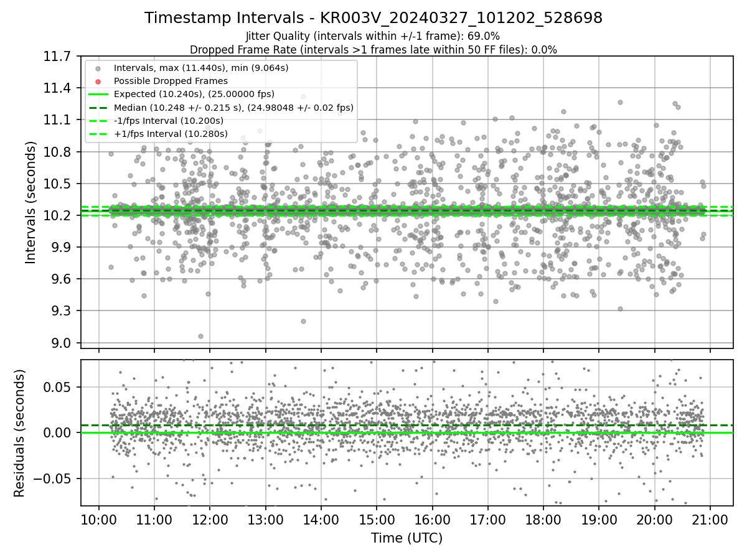Select the 'Dropped Frame Rate' subtitle line showing 0.0%
This screenshot has height=560, width=747.
pyautogui.click(x=374, y=49)
